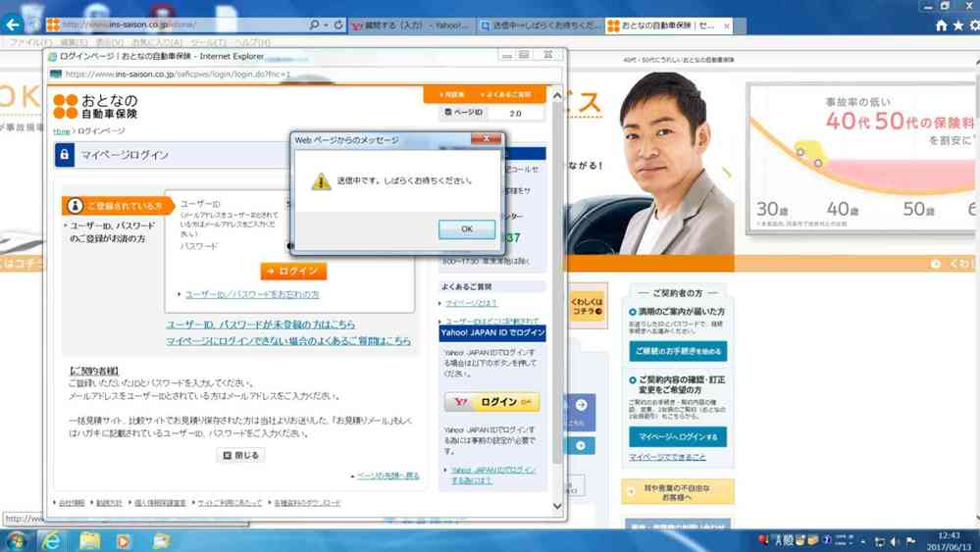Open the address bar dropdown arrow beside the magnifier

tap(326, 25)
